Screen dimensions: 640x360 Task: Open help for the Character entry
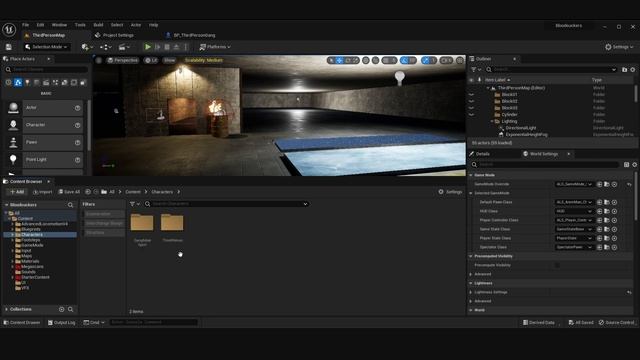tap(78, 125)
